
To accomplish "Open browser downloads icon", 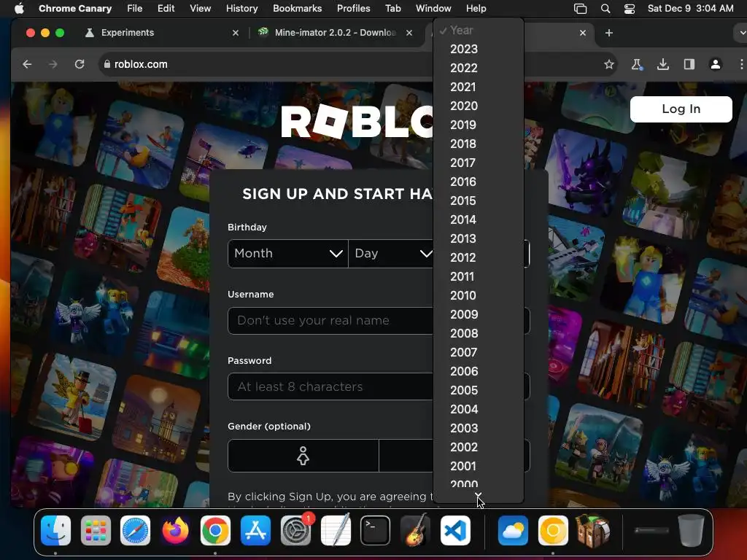I will click(x=662, y=64).
